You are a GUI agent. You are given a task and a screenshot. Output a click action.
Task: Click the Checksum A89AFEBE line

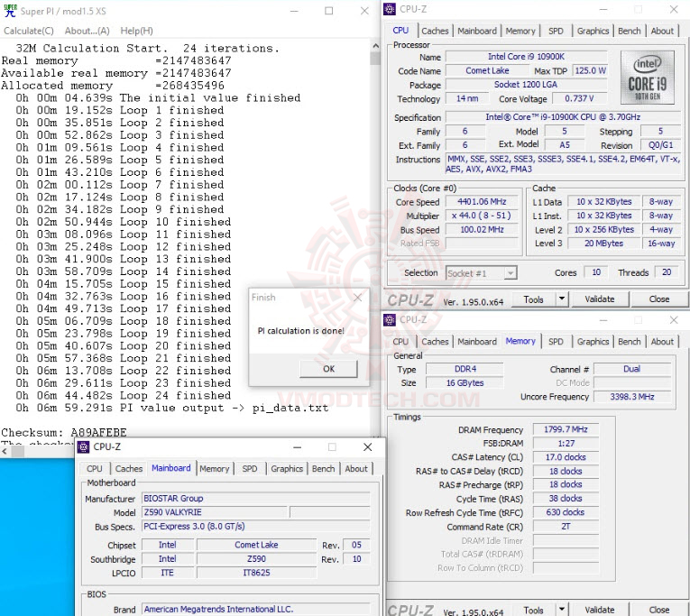pyautogui.click(x=64, y=433)
